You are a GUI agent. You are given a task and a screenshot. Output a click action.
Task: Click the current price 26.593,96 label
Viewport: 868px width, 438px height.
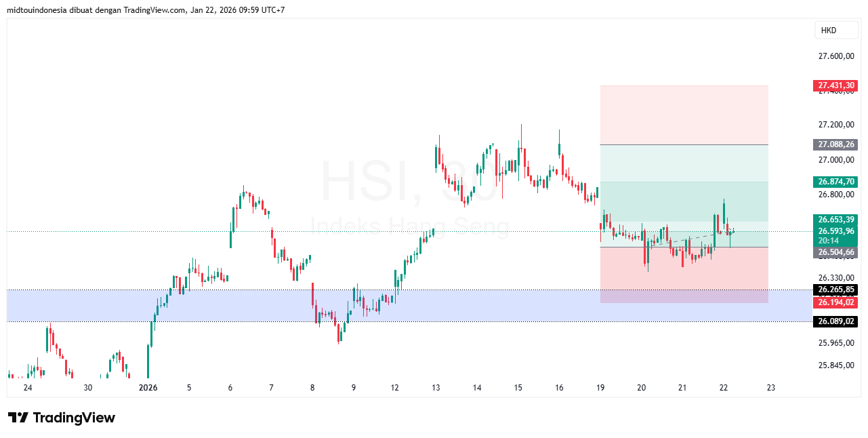835,231
